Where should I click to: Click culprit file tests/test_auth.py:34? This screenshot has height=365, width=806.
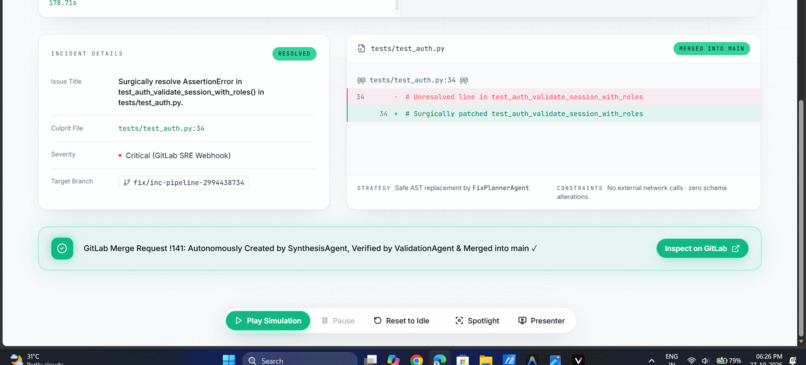[x=161, y=129]
